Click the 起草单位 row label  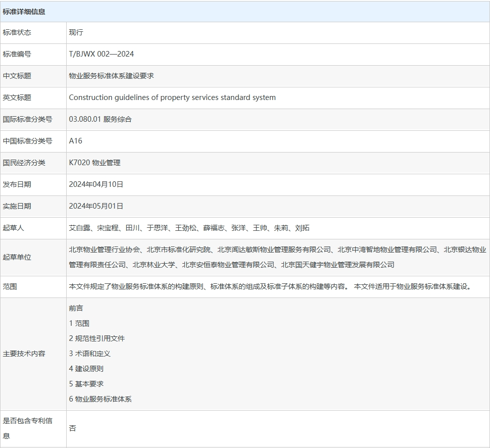coord(17,257)
